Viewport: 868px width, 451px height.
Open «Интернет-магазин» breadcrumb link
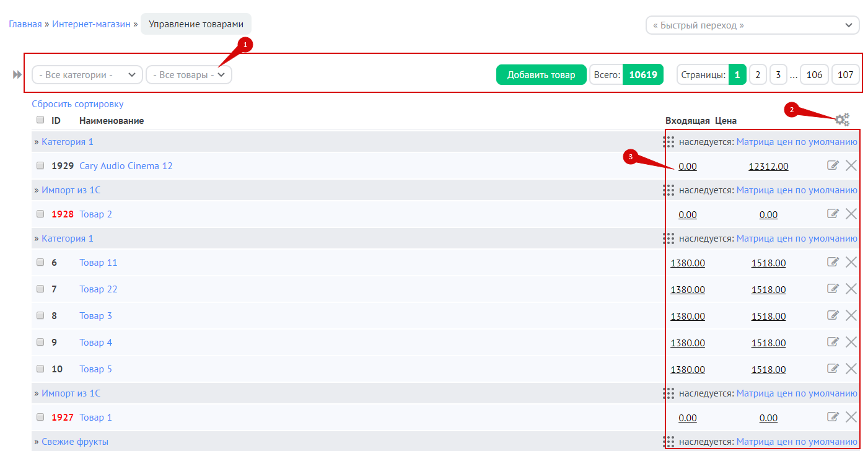point(91,24)
